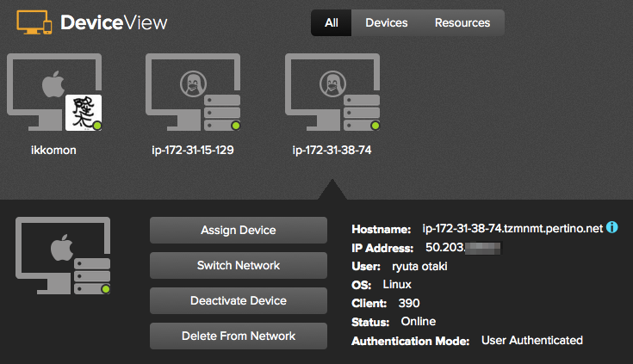Switch to the Resources tab
The image size is (633, 364).
pyautogui.click(x=462, y=23)
